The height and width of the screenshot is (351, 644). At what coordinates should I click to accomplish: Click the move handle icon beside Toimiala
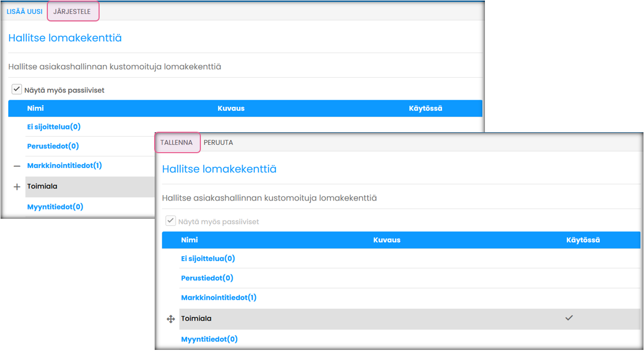[171, 319]
